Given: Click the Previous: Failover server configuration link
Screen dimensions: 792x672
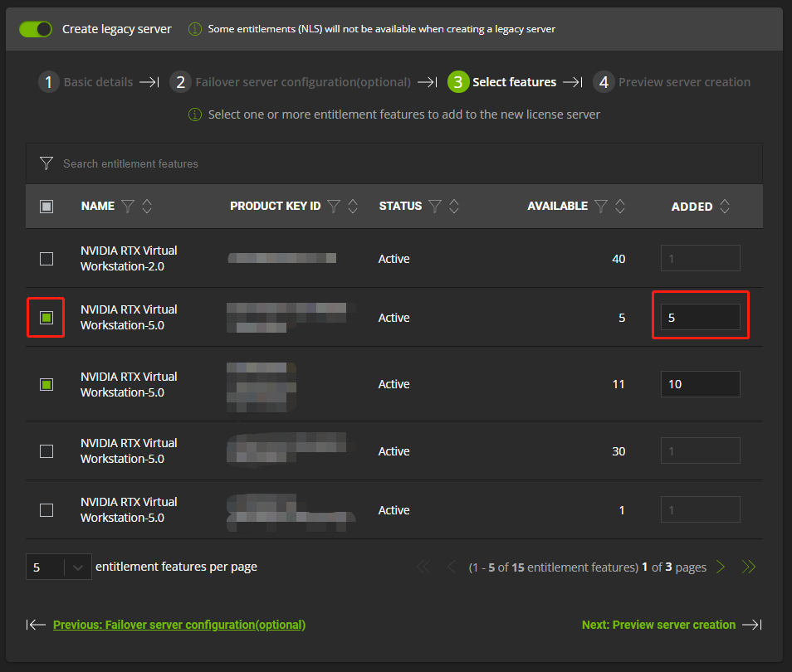Looking at the screenshot, I should 179,625.
